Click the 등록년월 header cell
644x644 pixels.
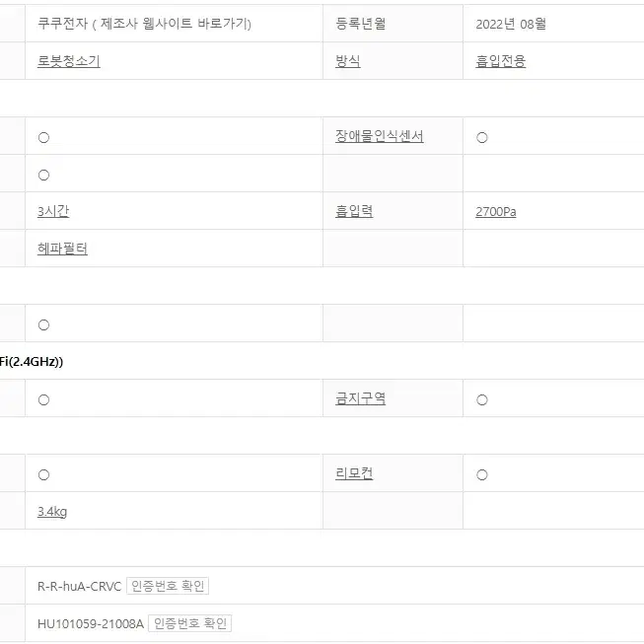(393, 24)
